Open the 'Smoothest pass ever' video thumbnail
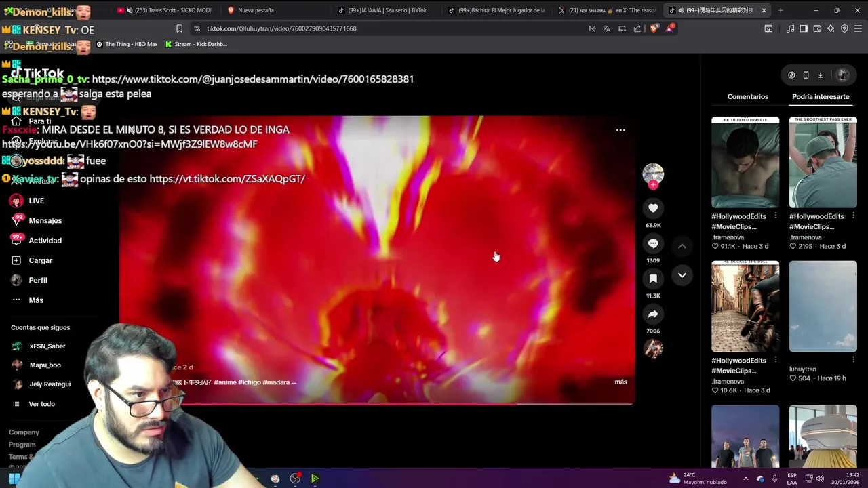This screenshot has width=868, height=488. point(823,163)
